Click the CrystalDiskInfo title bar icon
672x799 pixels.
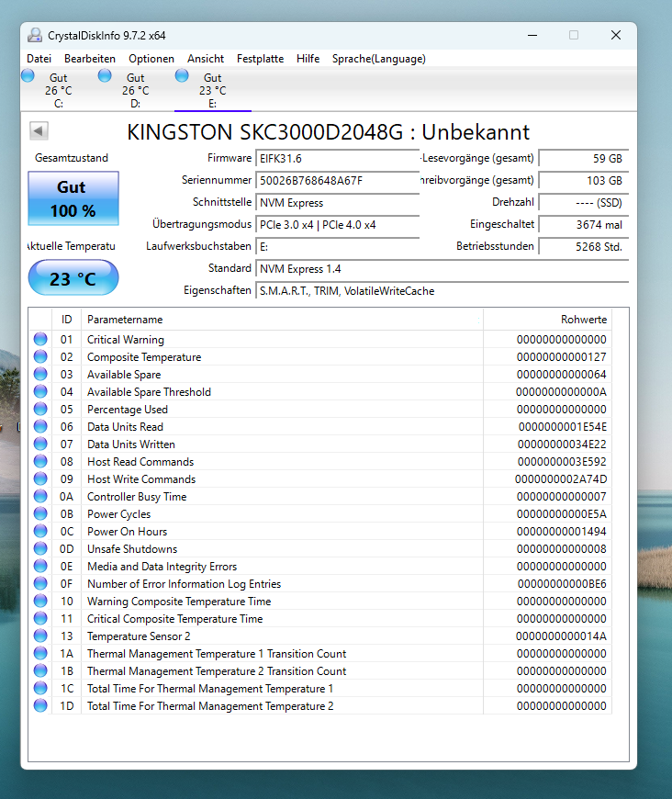point(35,35)
